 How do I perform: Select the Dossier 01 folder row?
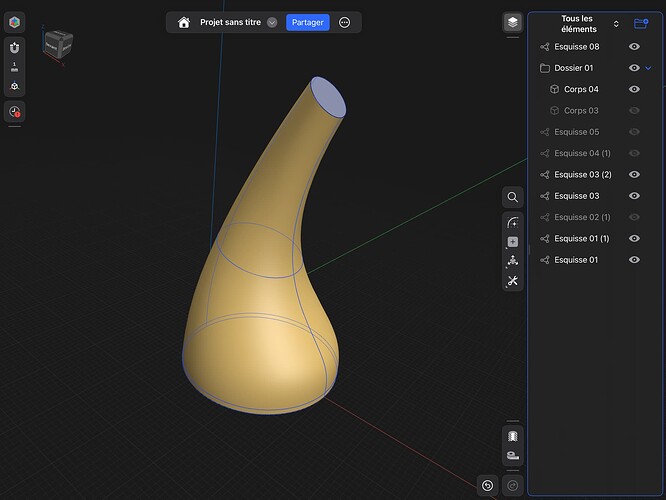(573, 68)
